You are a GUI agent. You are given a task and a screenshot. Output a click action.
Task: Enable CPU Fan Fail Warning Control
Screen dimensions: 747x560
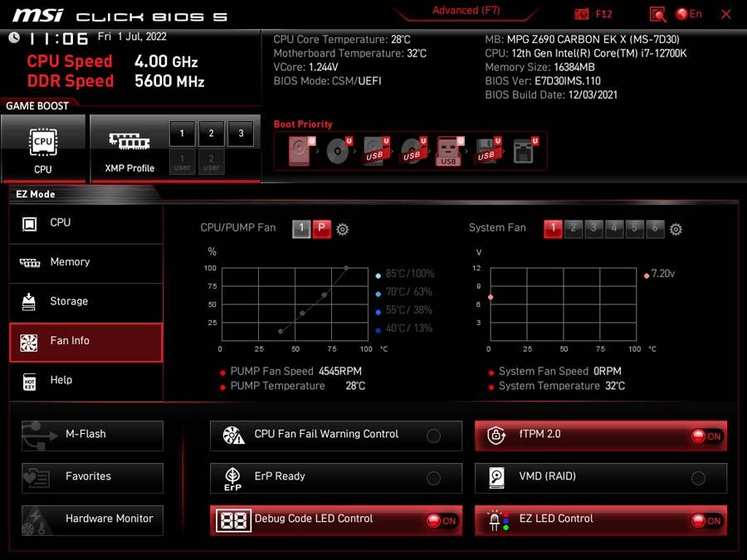[433, 436]
